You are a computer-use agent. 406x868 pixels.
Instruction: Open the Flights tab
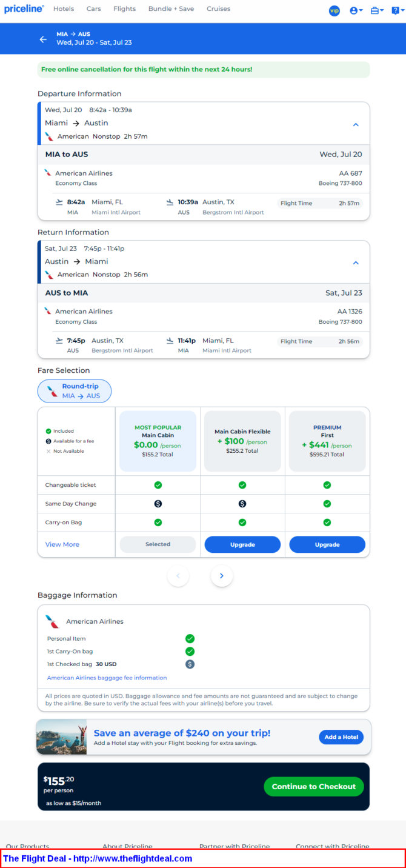click(x=125, y=9)
